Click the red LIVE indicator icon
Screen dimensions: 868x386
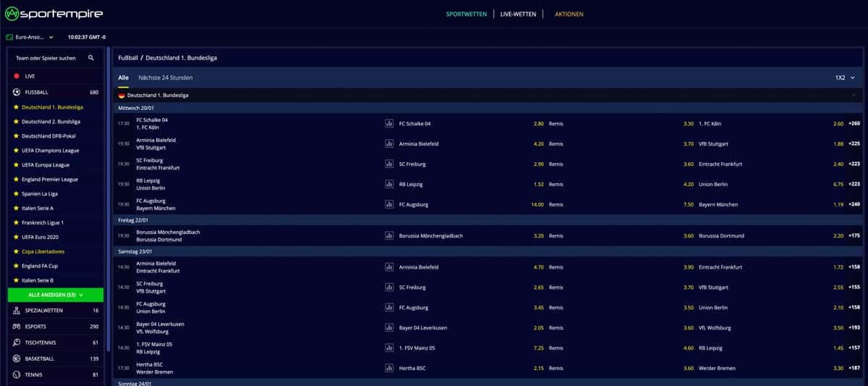(x=16, y=75)
